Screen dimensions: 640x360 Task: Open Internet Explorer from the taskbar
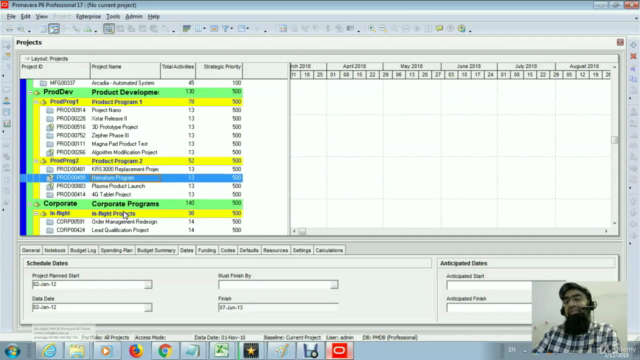(49, 351)
